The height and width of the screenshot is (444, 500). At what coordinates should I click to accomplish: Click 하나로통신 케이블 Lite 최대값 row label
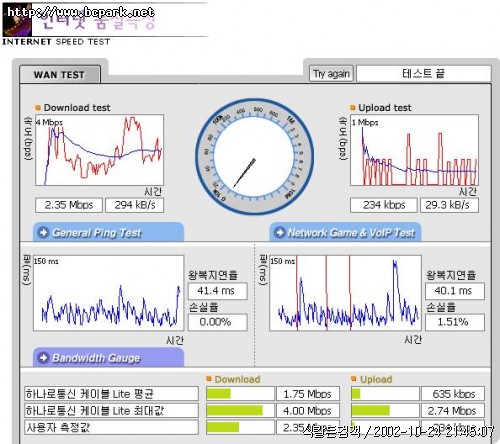111,410
